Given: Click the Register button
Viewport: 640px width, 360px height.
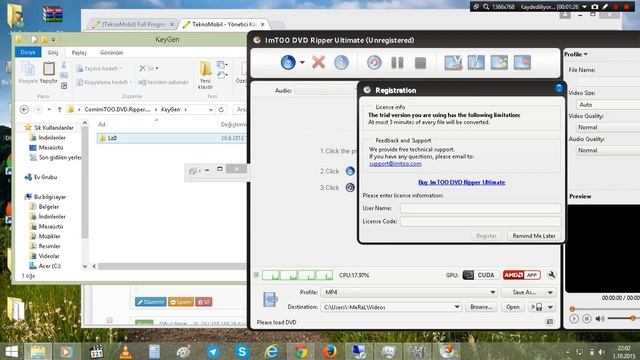Looking at the screenshot, I should tap(487, 236).
